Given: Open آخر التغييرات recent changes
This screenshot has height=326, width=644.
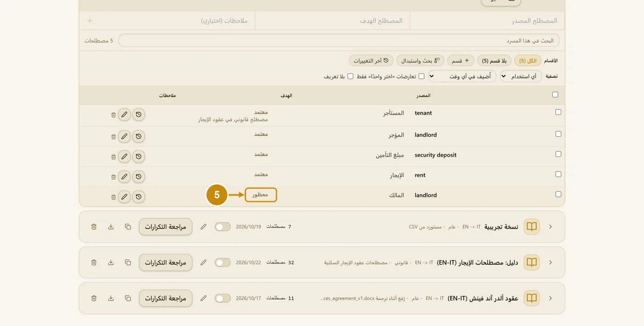Looking at the screenshot, I should [x=371, y=61].
